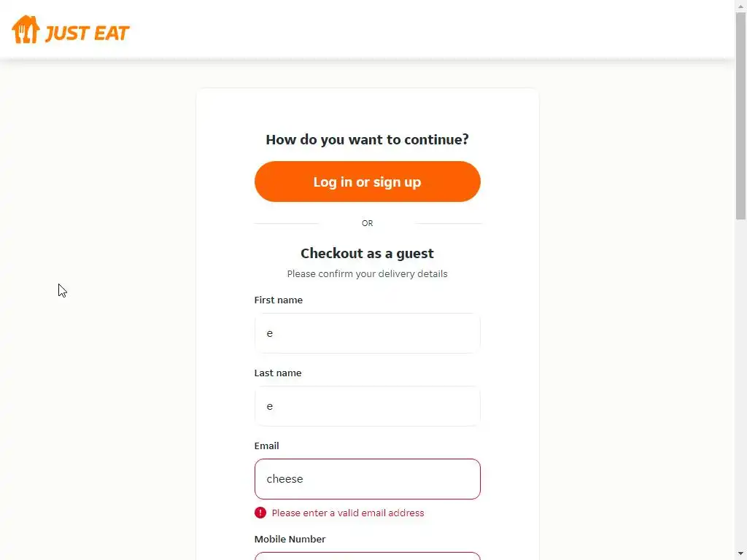Focus the Last name input field
Image resolution: width=747 pixels, height=560 pixels.
pyautogui.click(x=367, y=406)
